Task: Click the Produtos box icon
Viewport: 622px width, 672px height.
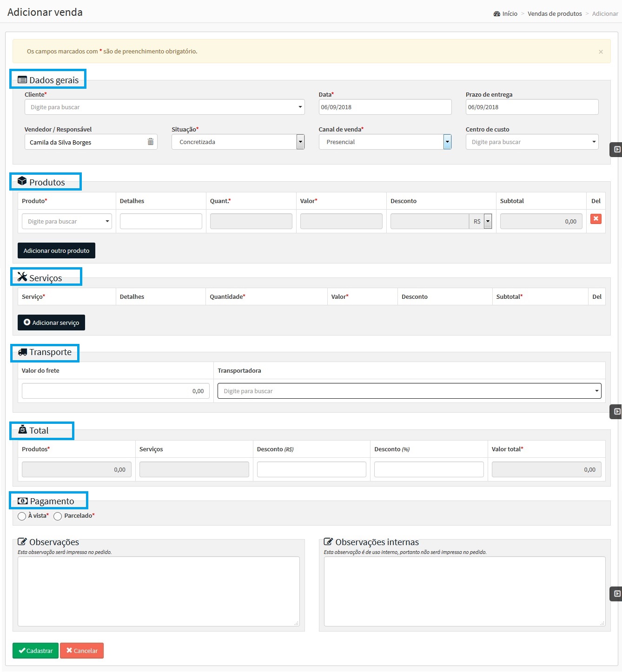Action: pyautogui.click(x=22, y=181)
